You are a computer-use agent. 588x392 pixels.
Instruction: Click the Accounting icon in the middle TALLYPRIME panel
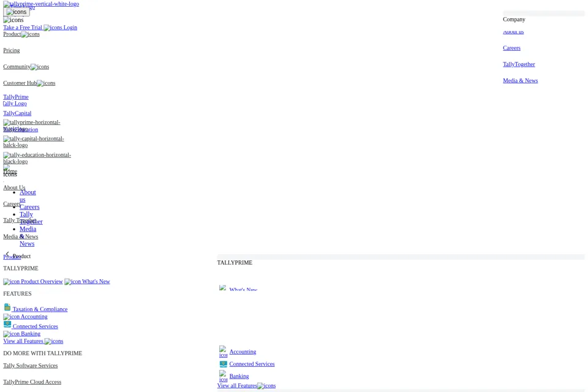tap(223, 352)
